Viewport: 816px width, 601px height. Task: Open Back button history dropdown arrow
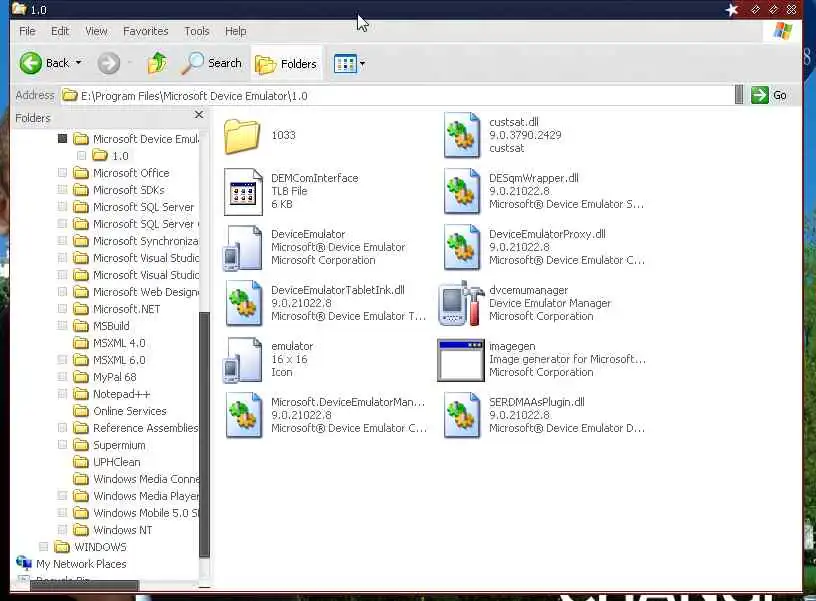(79, 63)
